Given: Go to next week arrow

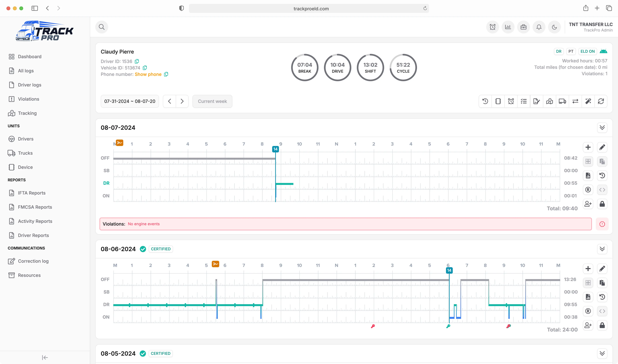Looking at the screenshot, I should point(182,101).
